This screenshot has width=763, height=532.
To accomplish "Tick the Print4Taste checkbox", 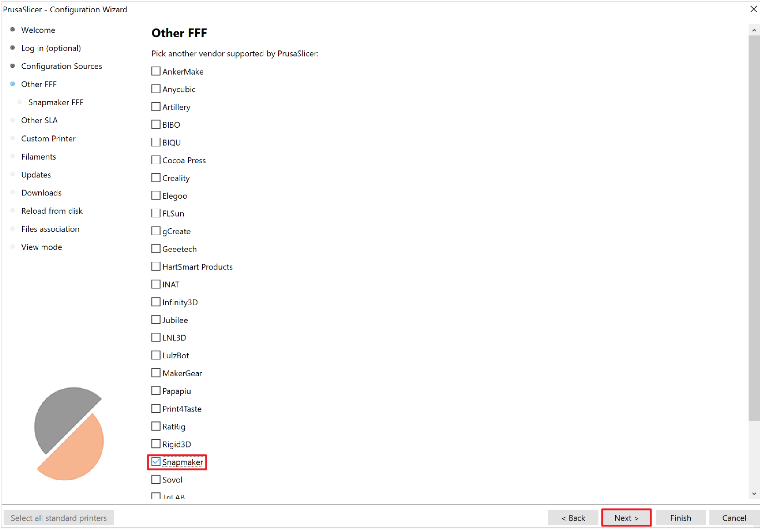I will coord(156,408).
